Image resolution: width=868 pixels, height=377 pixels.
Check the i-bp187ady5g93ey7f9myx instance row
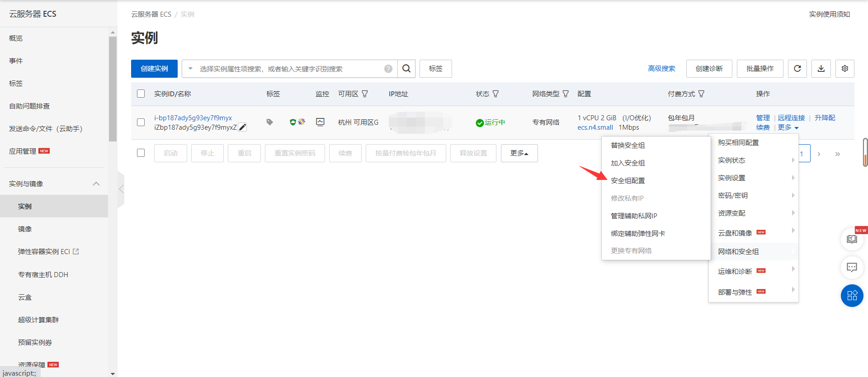coord(141,122)
